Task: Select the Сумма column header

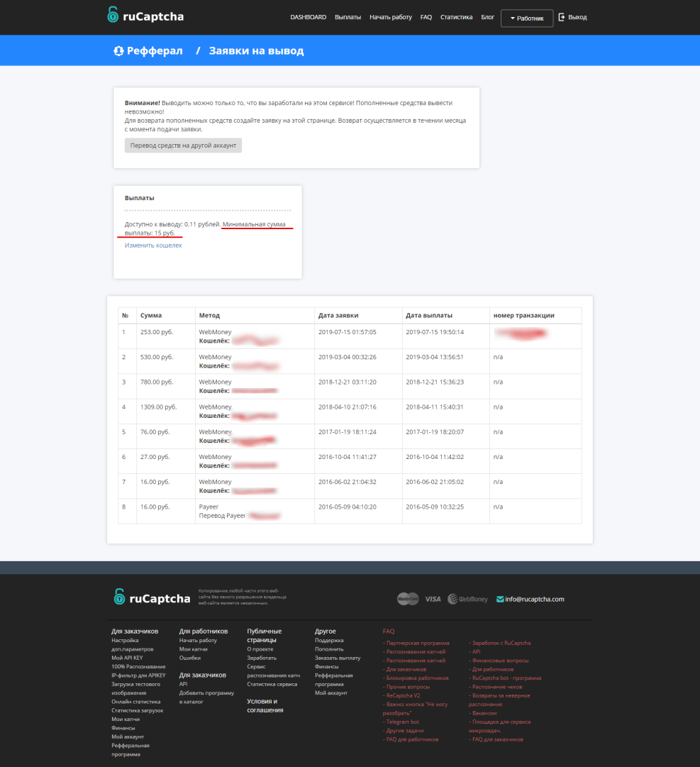Action: (151, 316)
